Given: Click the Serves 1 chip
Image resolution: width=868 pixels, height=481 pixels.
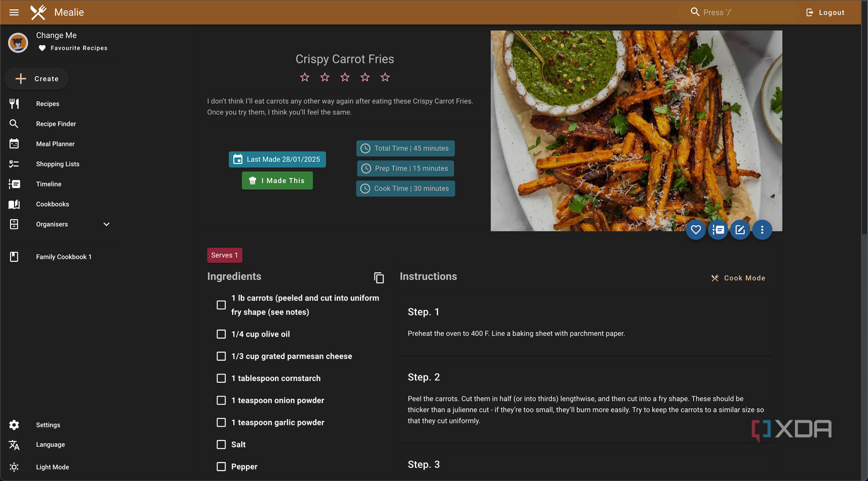Looking at the screenshot, I should pyautogui.click(x=225, y=255).
